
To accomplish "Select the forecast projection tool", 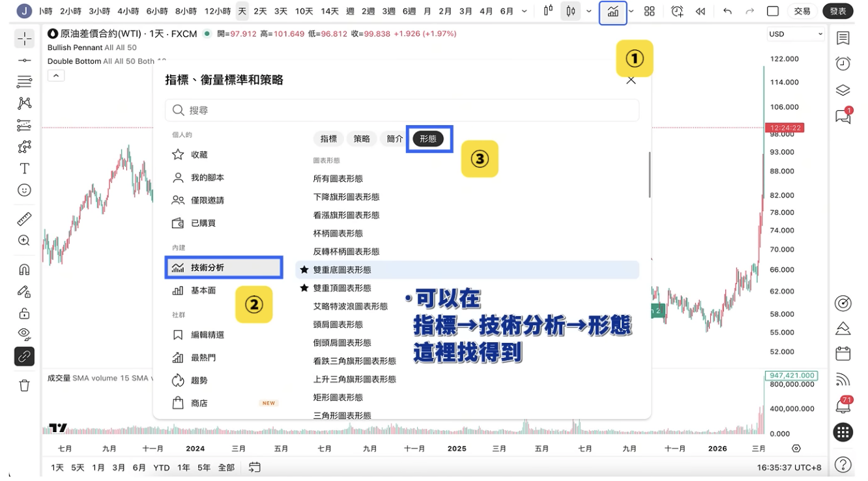I will 24,124.
